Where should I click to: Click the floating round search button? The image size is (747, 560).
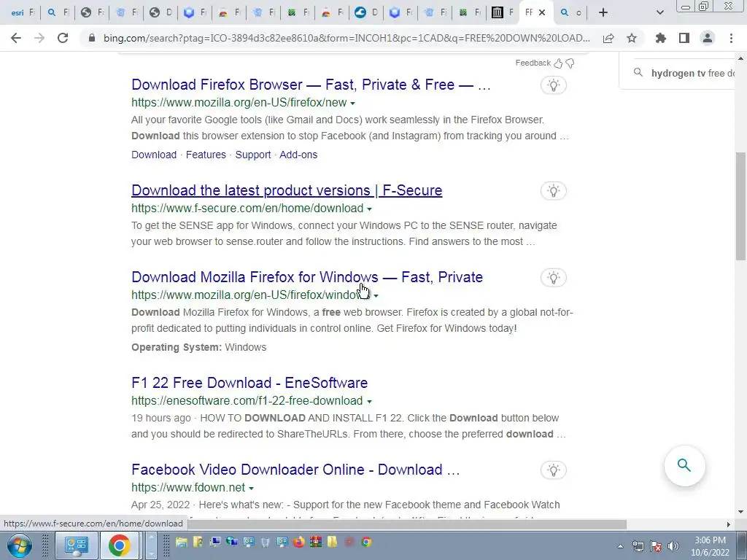pos(684,465)
